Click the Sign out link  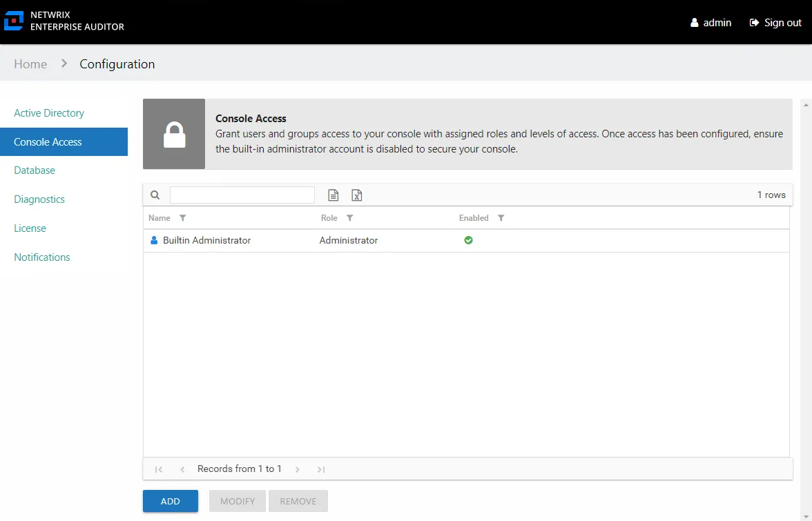[776, 23]
